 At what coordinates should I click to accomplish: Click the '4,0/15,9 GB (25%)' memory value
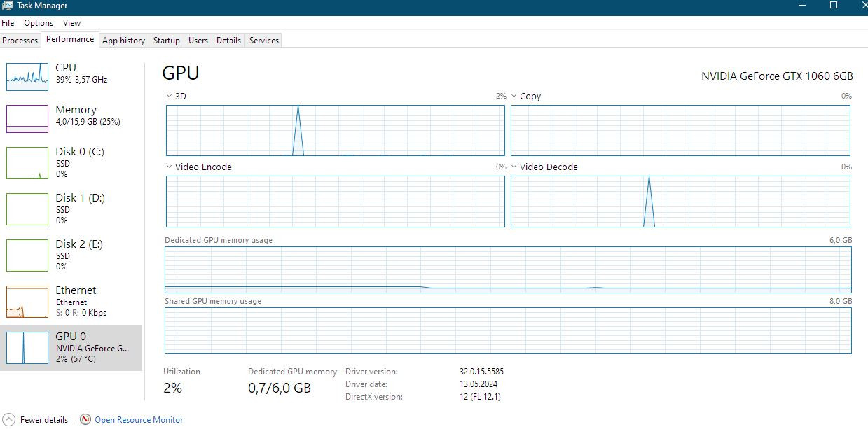(x=88, y=122)
